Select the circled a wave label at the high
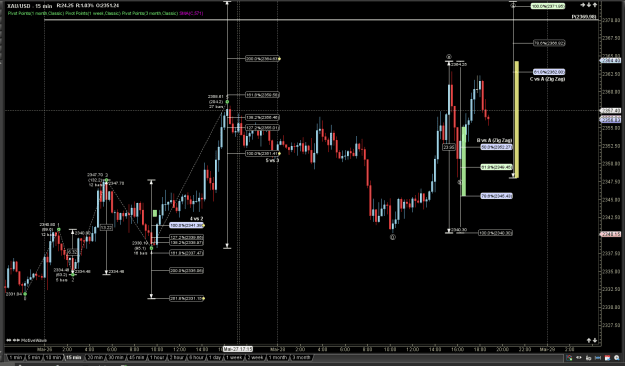The image size is (625, 366). 449,57
